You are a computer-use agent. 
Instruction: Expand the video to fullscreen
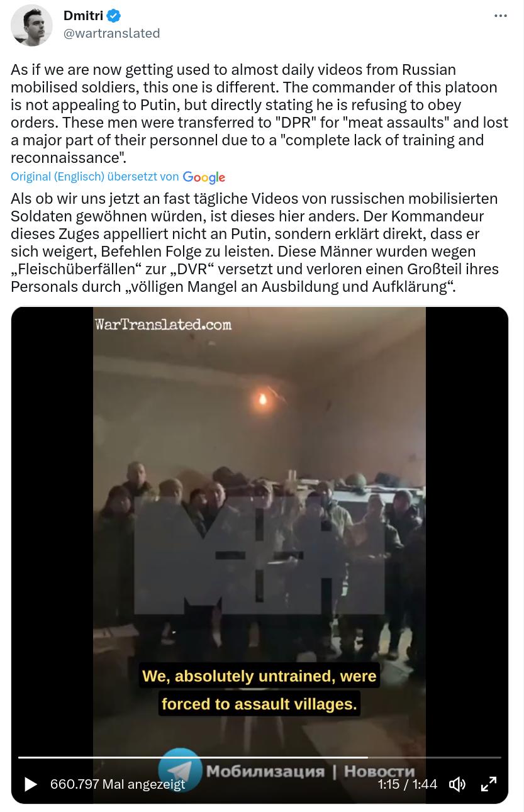[x=489, y=784]
